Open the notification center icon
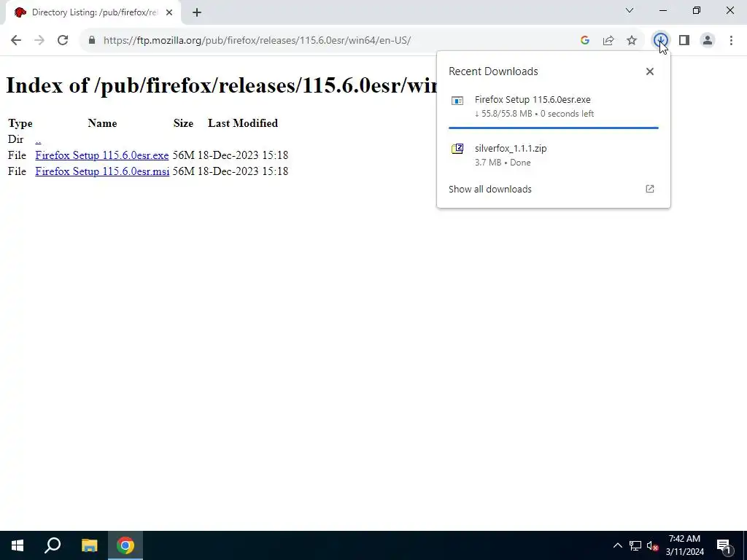Screen dimensions: 747x560 (x=724, y=545)
